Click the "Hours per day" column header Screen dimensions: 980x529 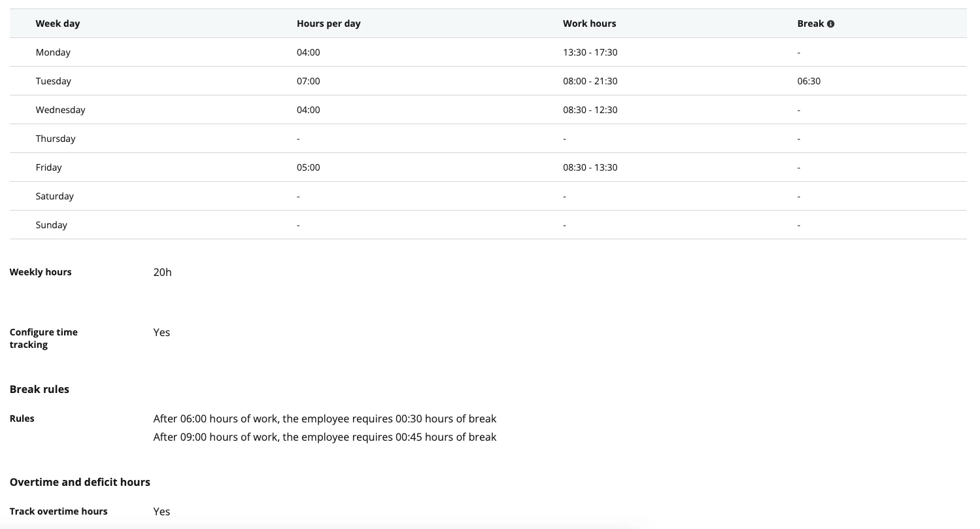coord(328,24)
